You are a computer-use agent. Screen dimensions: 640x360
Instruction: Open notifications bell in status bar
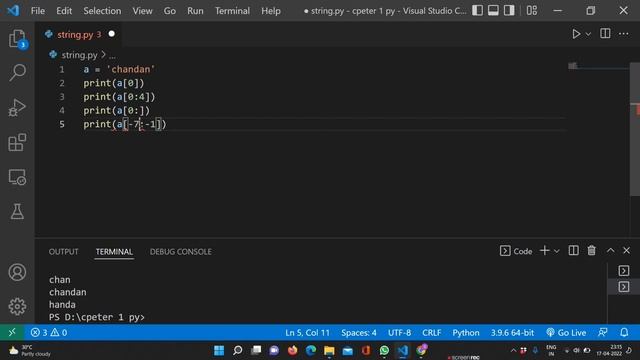pyautogui.click(x=624, y=333)
